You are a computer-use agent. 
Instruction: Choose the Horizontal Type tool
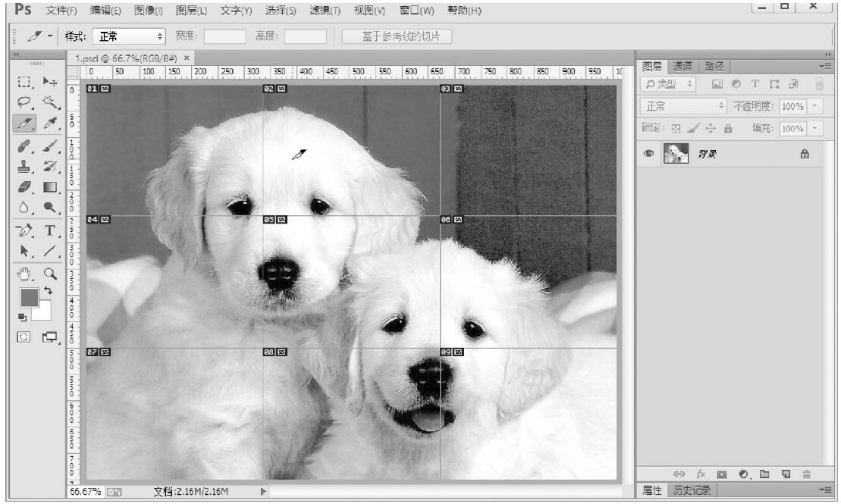(x=51, y=230)
